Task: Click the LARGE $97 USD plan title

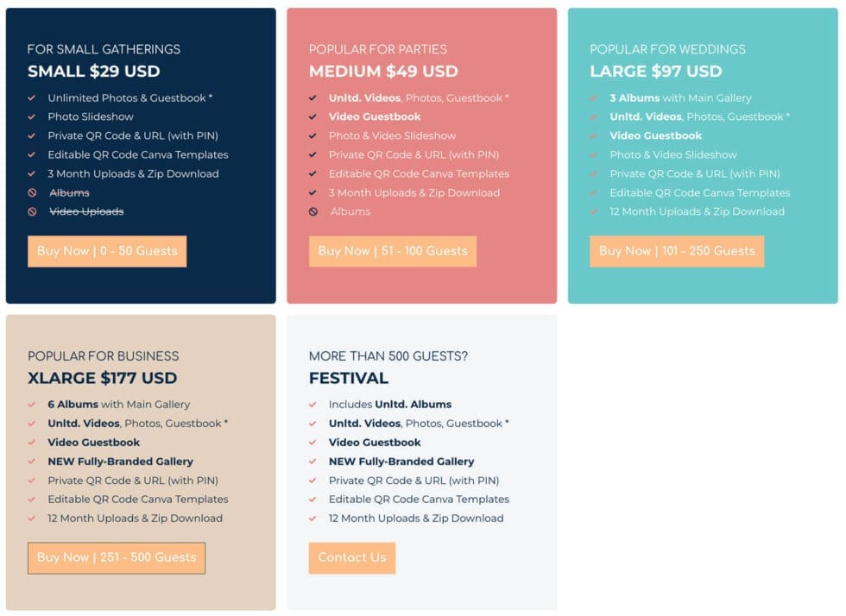Action: click(655, 72)
